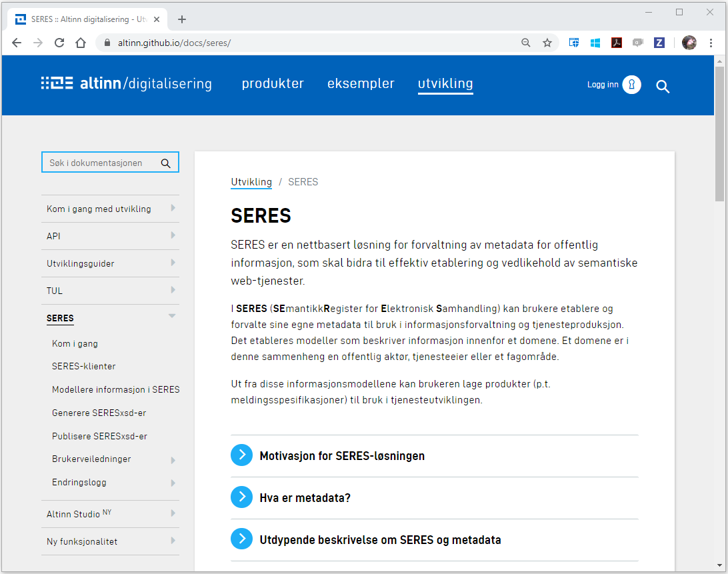728x574 pixels.
Task: Click the padlock site info icon
Action: [107, 43]
